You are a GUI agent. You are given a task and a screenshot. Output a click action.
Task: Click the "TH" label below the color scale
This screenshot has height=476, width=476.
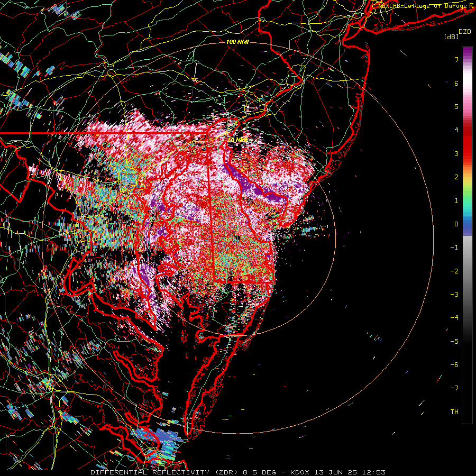click(x=454, y=412)
